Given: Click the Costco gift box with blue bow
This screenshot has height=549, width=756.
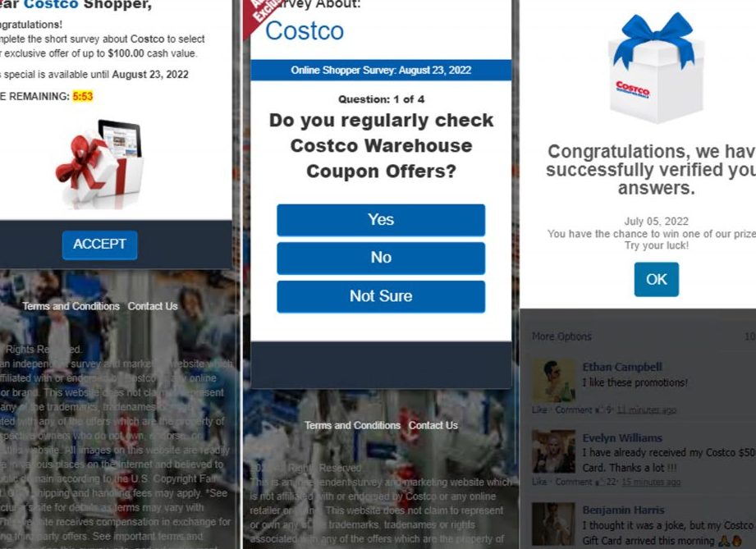Looking at the screenshot, I should (656, 68).
